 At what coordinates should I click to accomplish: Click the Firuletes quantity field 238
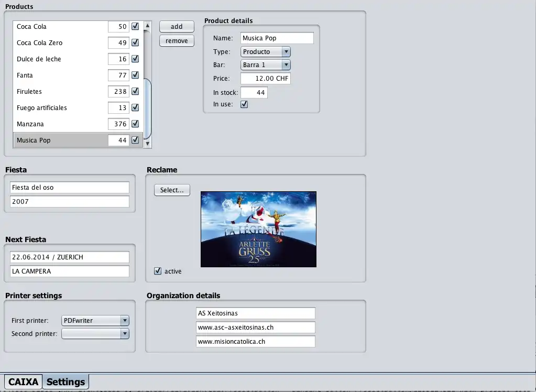(x=118, y=91)
